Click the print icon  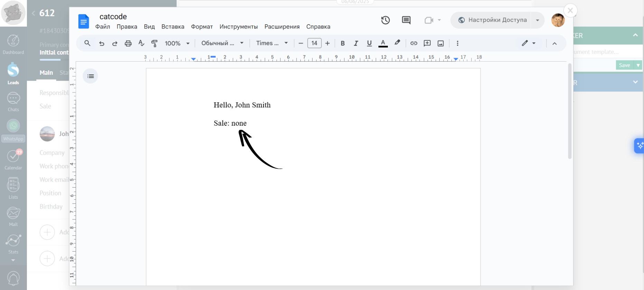[x=128, y=43]
